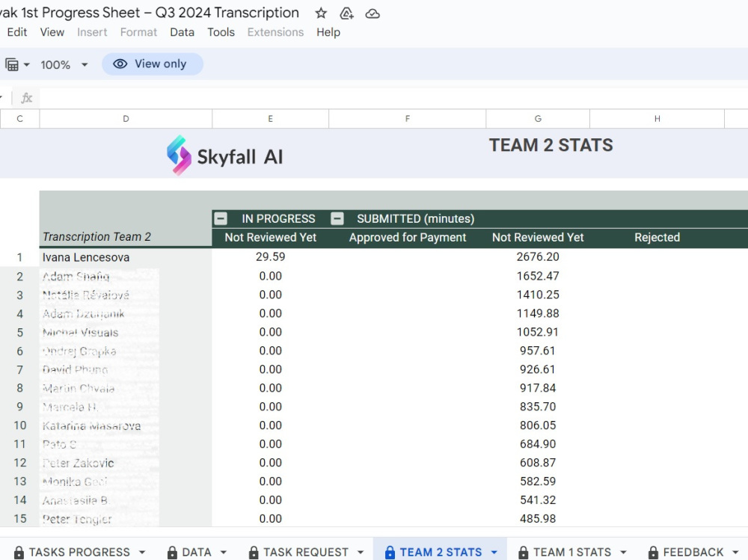Viewport: 748px width, 560px height.
Task: Check the cloud save status icon
Action: coord(372,14)
